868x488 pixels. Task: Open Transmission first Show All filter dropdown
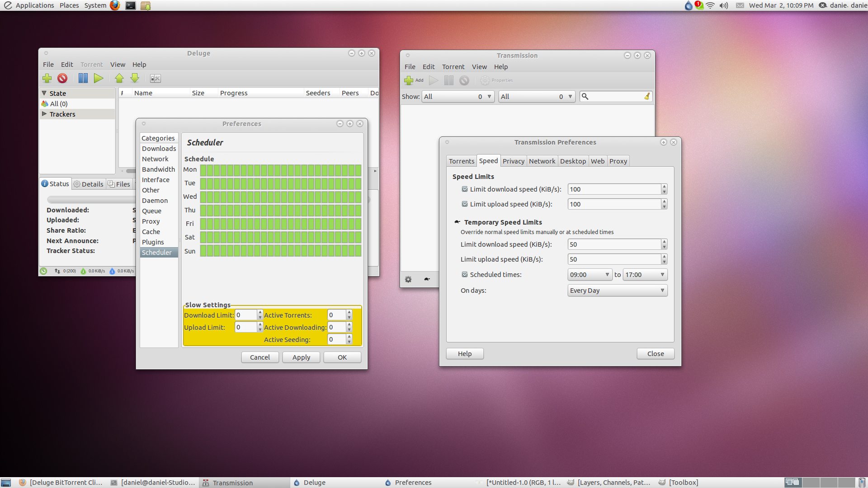(x=458, y=97)
